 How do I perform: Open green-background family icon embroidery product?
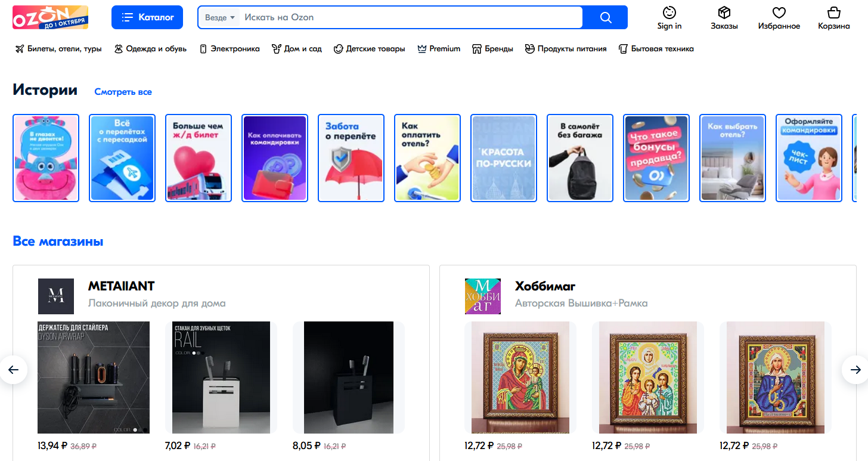click(648, 378)
